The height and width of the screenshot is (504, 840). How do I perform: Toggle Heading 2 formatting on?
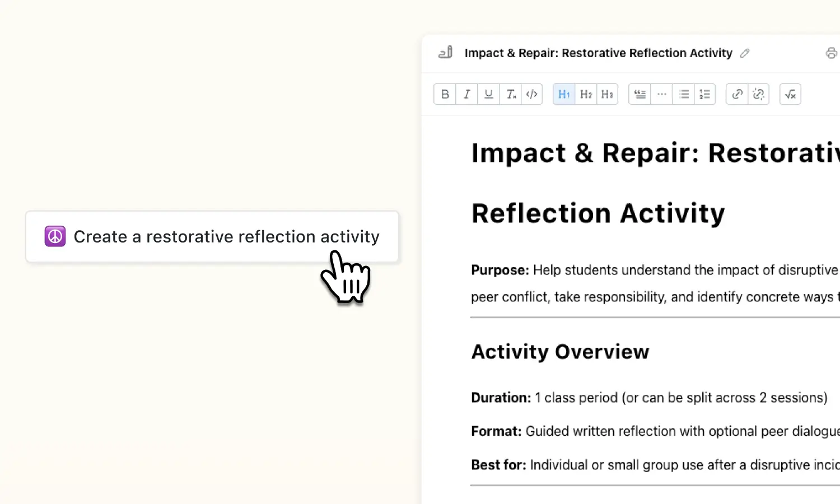point(585,94)
